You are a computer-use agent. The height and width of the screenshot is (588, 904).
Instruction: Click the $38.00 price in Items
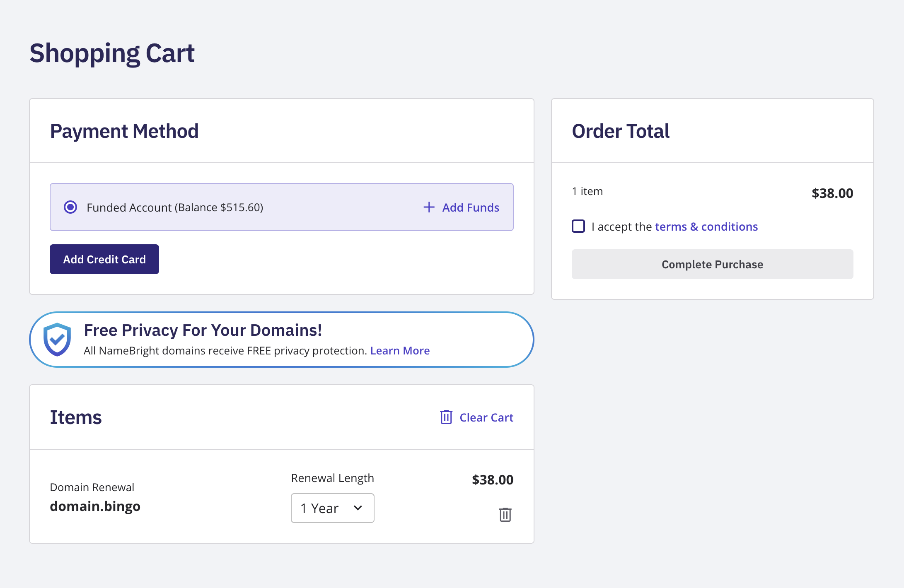click(493, 480)
